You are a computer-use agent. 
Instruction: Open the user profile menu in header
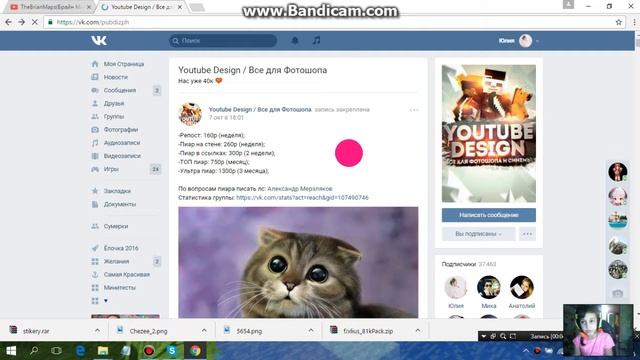click(518, 40)
